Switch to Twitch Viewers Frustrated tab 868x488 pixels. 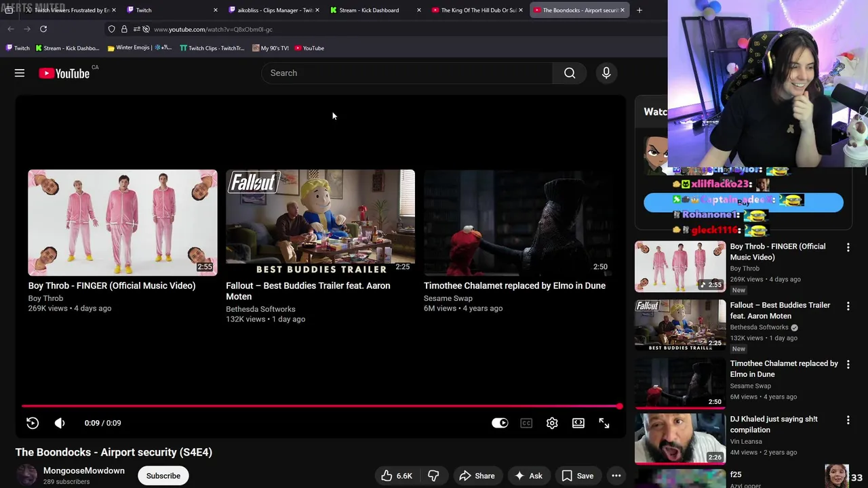[71, 10]
